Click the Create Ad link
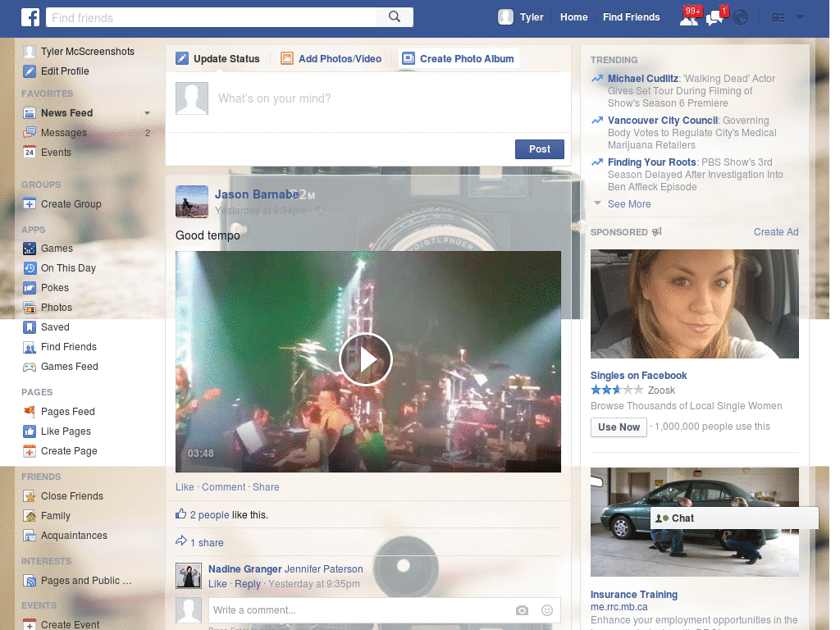 [x=776, y=232]
